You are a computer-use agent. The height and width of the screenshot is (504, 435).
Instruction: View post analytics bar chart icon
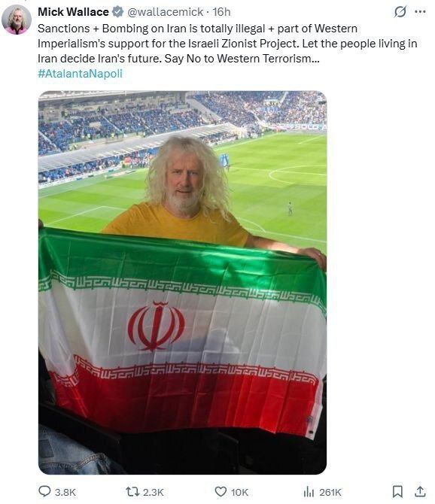[309, 491]
